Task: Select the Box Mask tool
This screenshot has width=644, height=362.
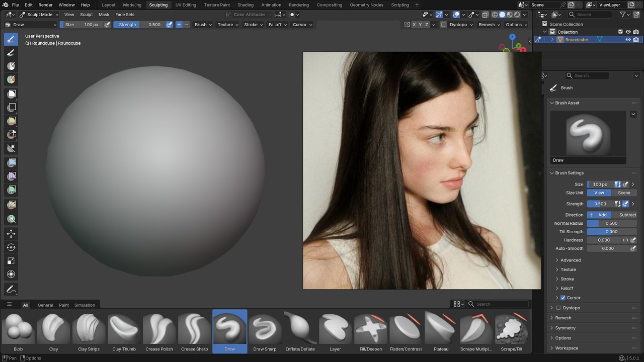Action: coord(11,94)
